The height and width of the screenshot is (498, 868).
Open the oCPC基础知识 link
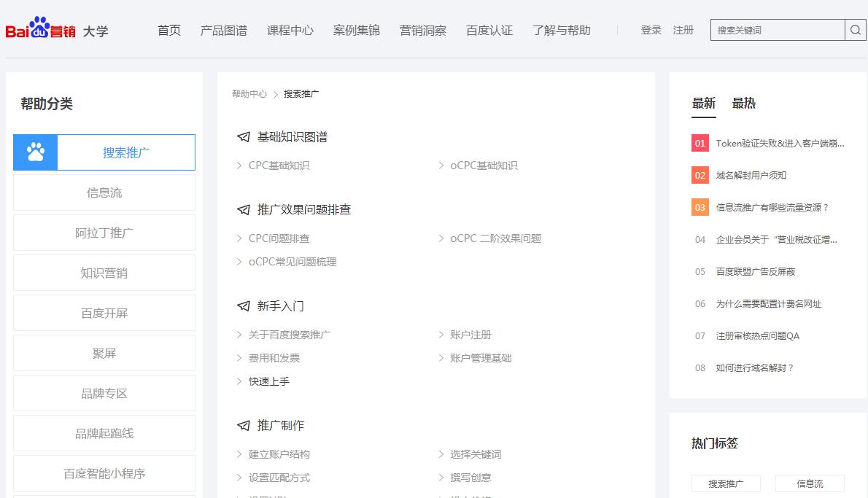[x=484, y=166]
